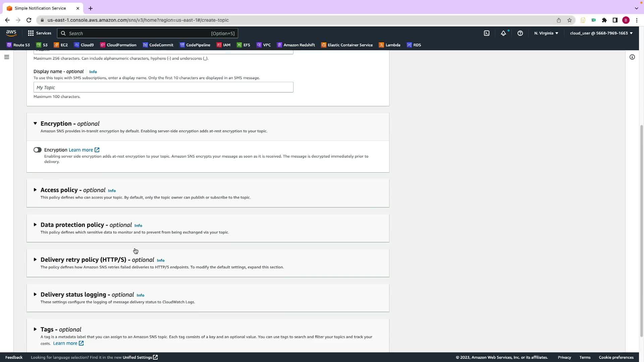Screen dimensions: 644x362
Task: Expand the Delivery status logging section
Action: [35, 295]
